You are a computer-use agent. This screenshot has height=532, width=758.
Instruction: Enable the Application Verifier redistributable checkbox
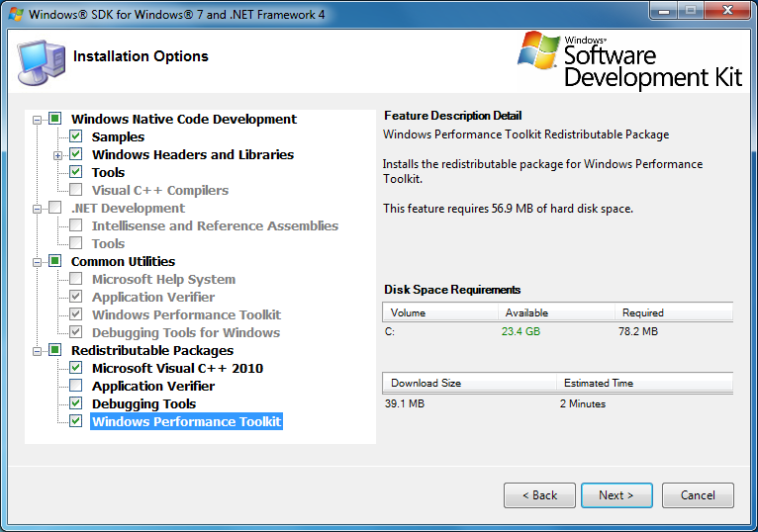tap(76, 387)
